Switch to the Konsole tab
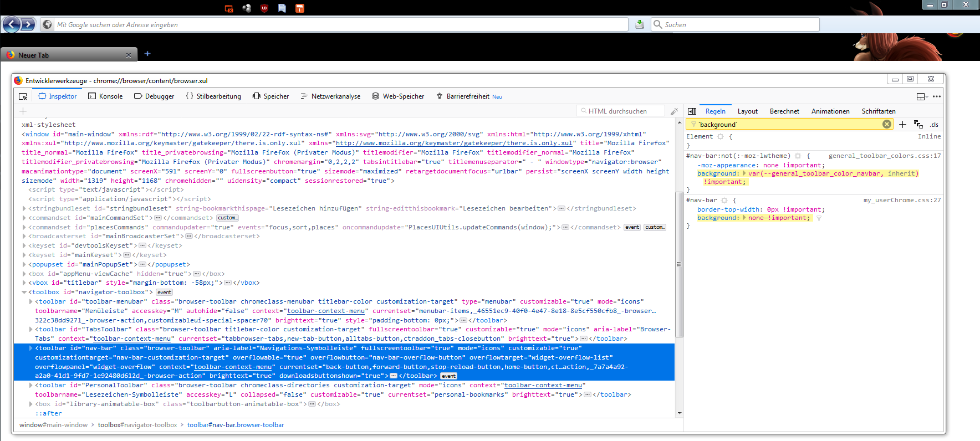 click(x=105, y=96)
